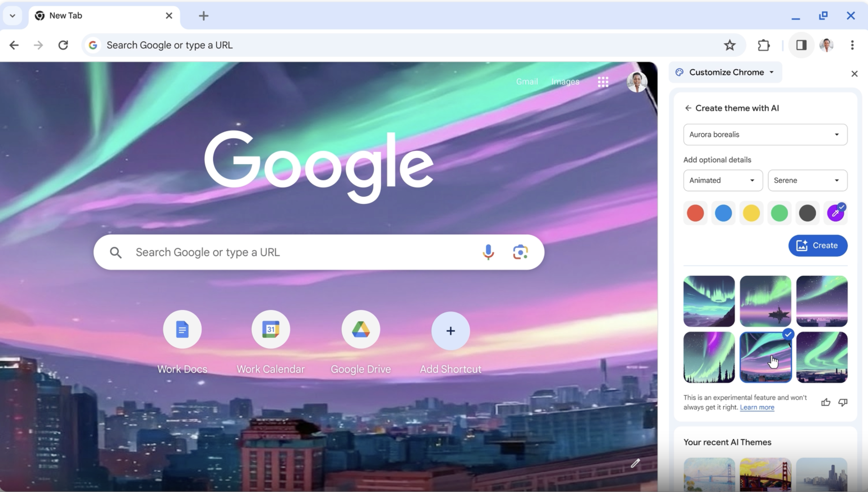
Task: Click the Google lens camera icon
Action: [x=520, y=252]
